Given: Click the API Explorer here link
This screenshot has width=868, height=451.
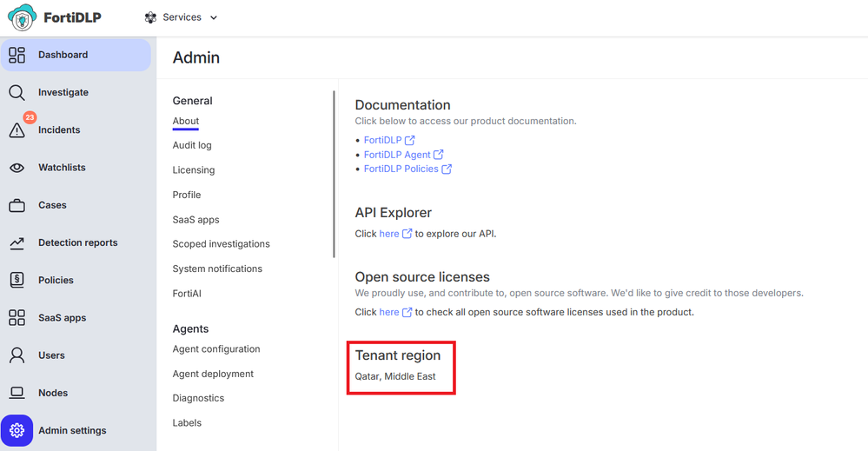Looking at the screenshot, I should pyautogui.click(x=389, y=234).
